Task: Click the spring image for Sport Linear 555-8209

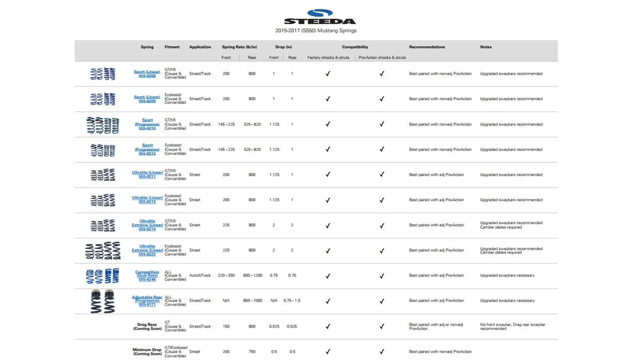Action: (103, 99)
